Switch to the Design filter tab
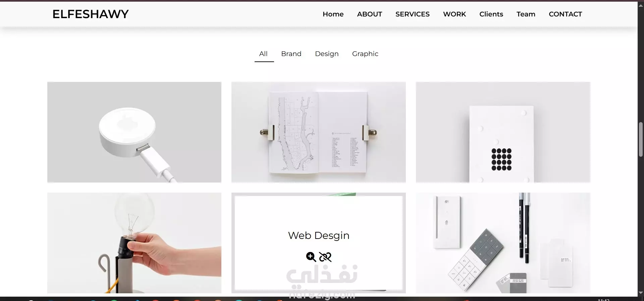The height and width of the screenshot is (301, 644). [x=327, y=54]
